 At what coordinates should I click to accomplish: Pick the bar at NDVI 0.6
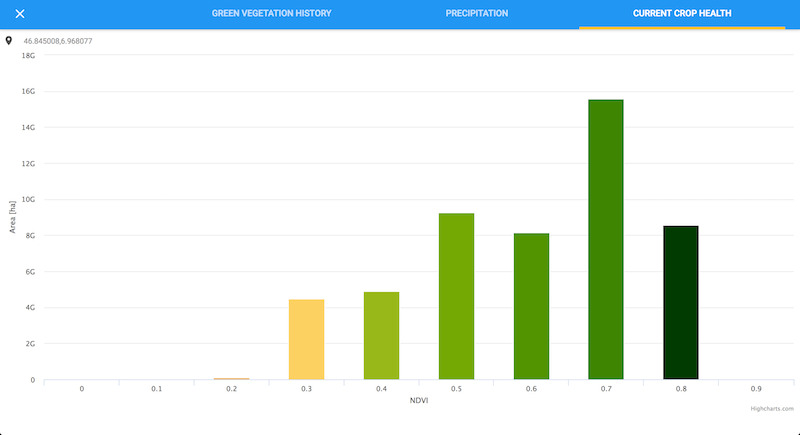click(x=531, y=307)
